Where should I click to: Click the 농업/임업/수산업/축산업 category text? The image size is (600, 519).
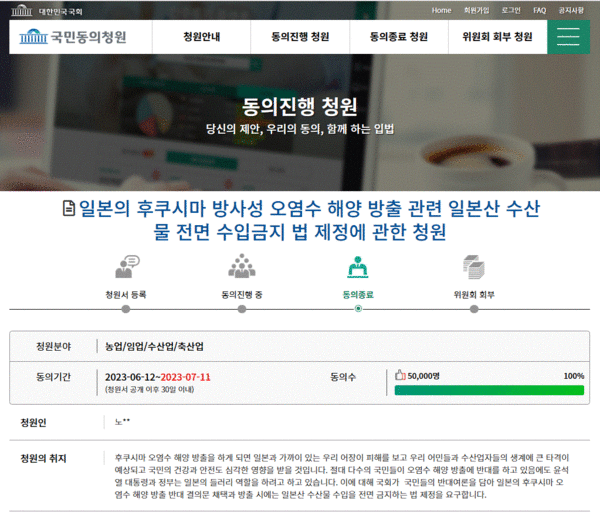click(x=154, y=346)
